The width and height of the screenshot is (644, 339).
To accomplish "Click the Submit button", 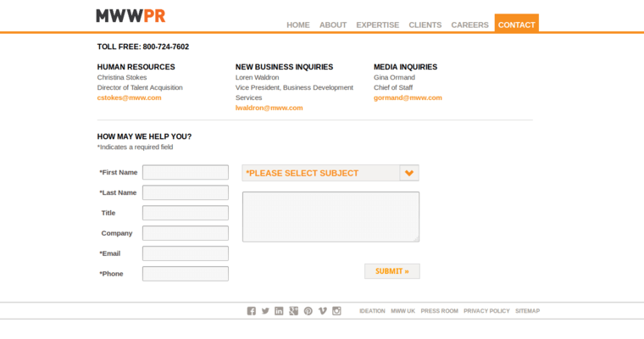I will pos(392,271).
